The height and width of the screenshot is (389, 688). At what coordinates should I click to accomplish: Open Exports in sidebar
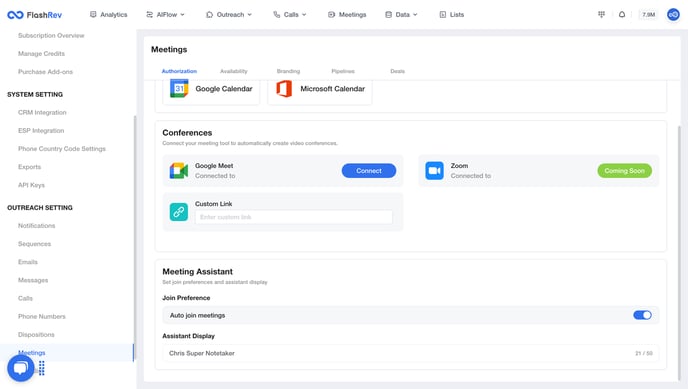29,167
